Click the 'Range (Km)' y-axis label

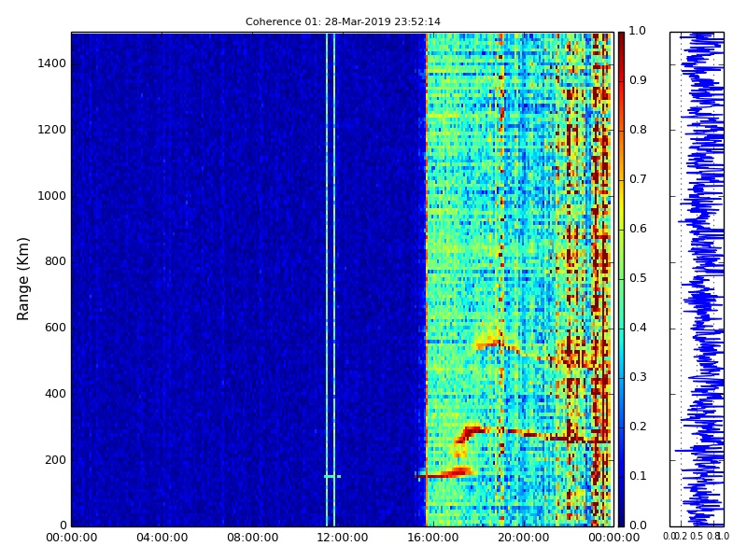coord(22,279)
